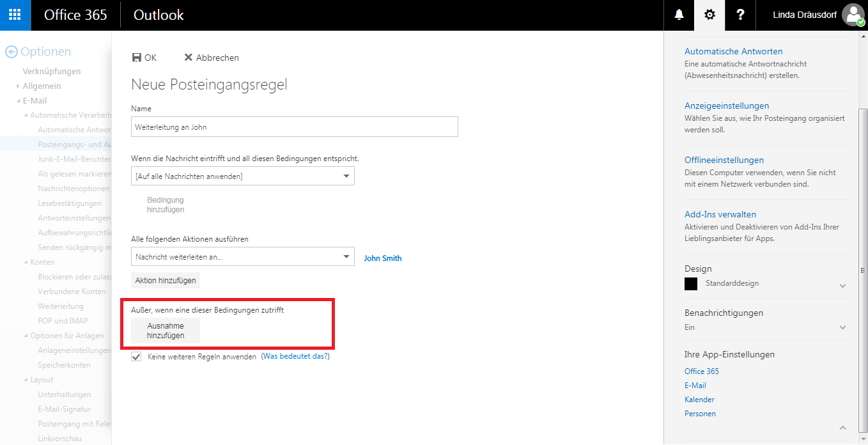Open the notifications bell

(x=678, y=14)
